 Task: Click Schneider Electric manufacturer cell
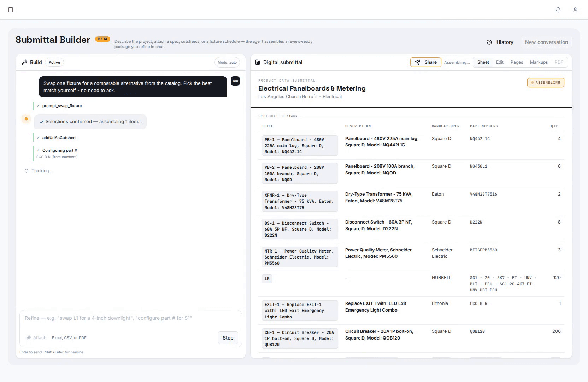click(x=442, y=253)
